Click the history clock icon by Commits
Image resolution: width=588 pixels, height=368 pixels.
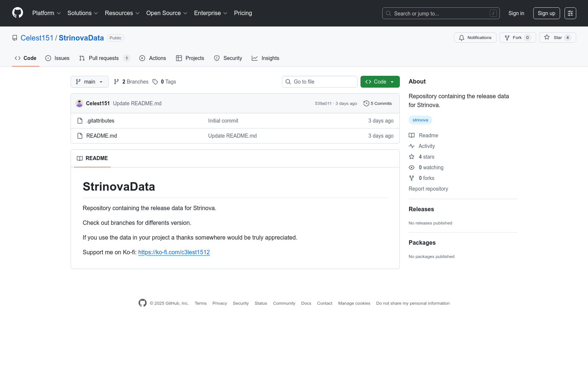pyautogui.click(x=366, y=103)
